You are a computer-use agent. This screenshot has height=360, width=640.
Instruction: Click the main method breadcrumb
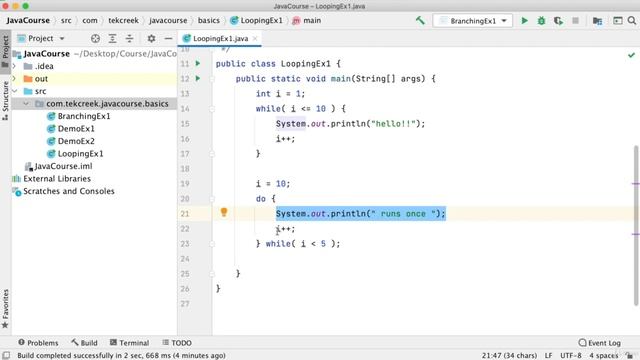tap(307, 20)
